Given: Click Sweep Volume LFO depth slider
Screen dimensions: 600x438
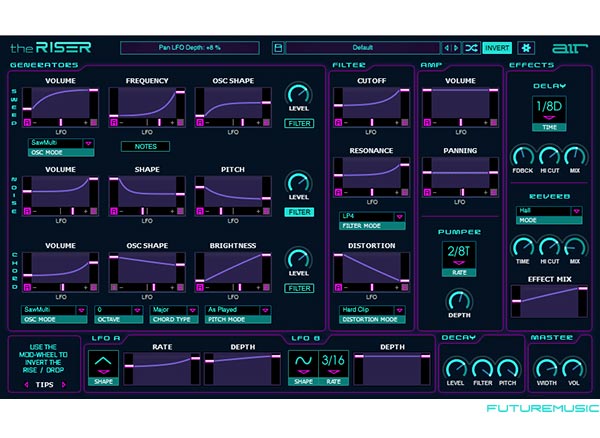Looking at the screenshot, I should (x=60, y=122).
